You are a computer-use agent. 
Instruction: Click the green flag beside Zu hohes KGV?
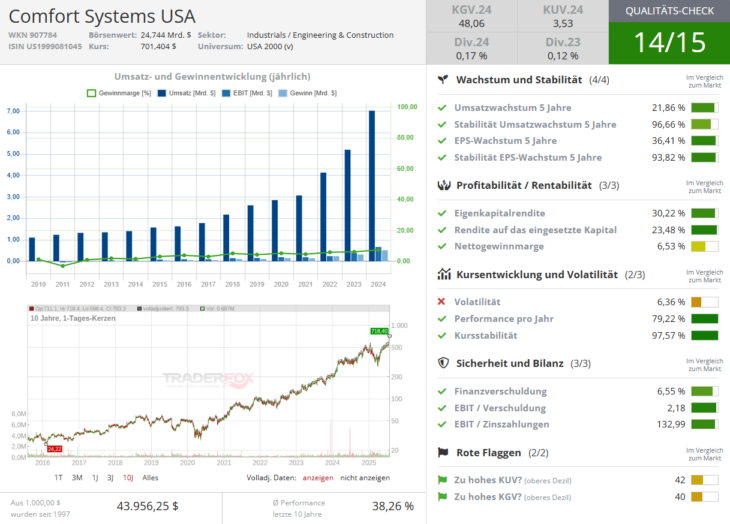click(442, 497)
